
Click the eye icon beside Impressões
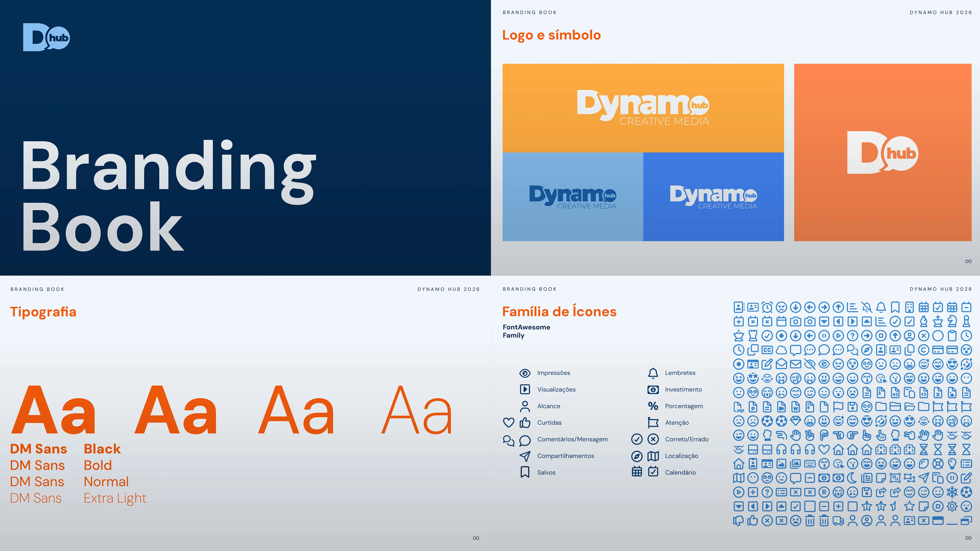pyautogui.click(x=525, y=373)
